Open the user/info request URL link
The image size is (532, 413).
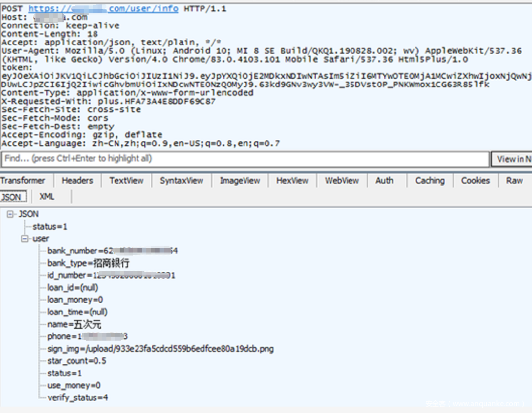pos(103,9)
